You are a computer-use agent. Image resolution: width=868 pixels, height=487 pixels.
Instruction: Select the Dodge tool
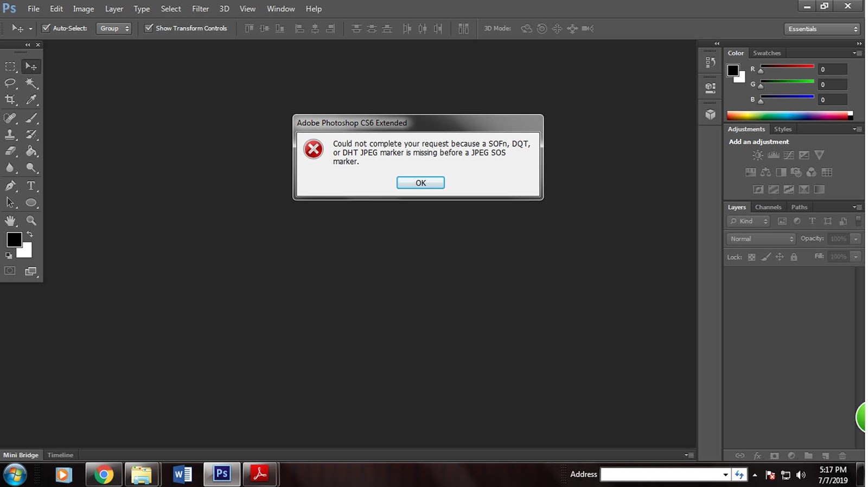(x=31, y=168)
